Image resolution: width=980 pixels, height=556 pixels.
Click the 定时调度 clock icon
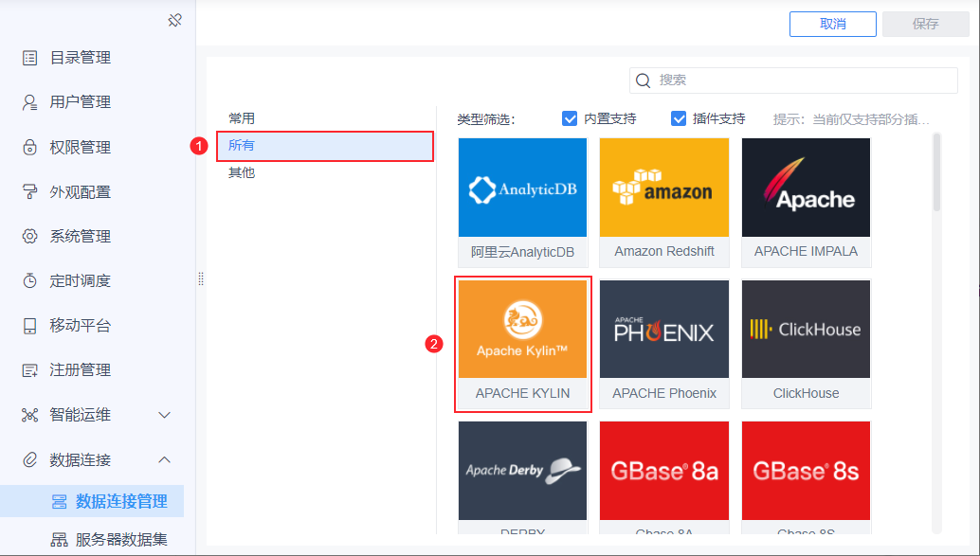[x=30, y=281]
